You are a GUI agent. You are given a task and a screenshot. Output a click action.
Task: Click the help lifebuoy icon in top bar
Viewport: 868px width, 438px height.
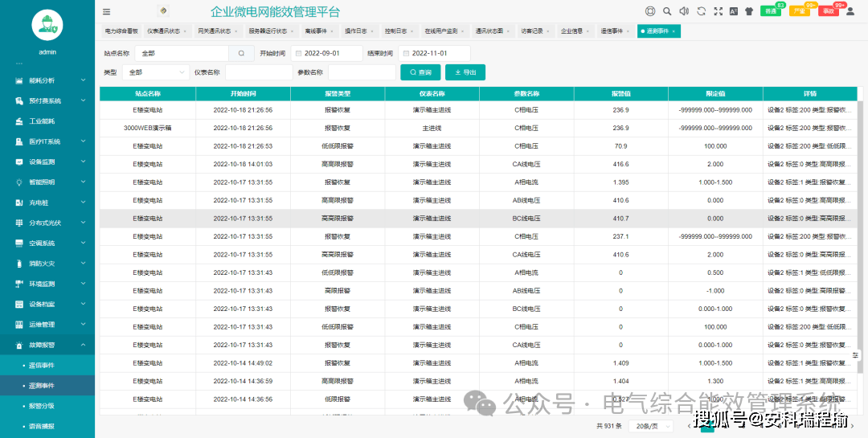[x=650, y=11]
